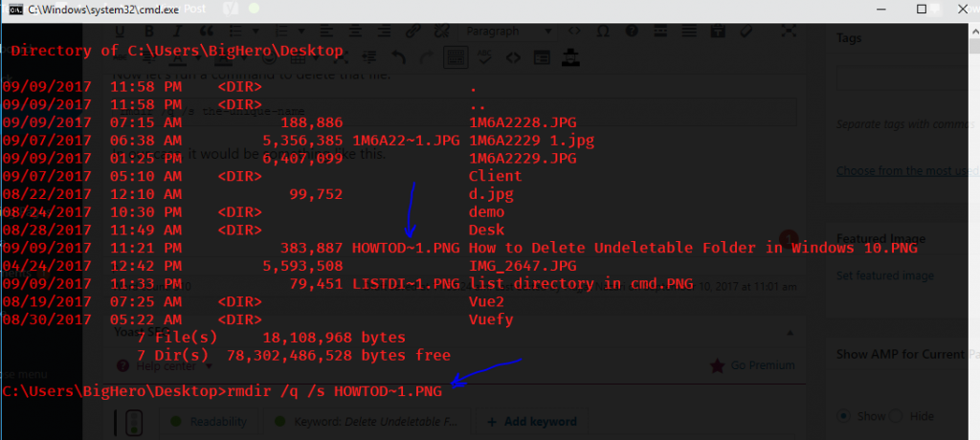This screenshot has height=440, width=980.
Task: Expand the Help center dropdown
Action: coord(172,365)
